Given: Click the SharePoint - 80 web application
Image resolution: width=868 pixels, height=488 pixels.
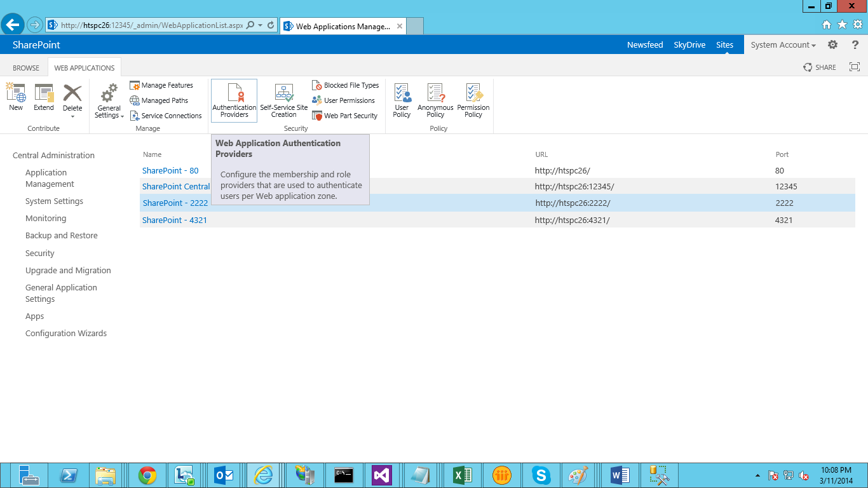Looking at the screenshot, I should tap(170, 170).
